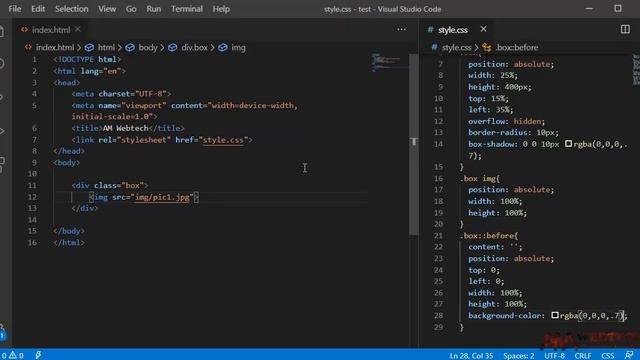
Task: Follow the img/pic1.jpg path link
Action: point(162,197)
